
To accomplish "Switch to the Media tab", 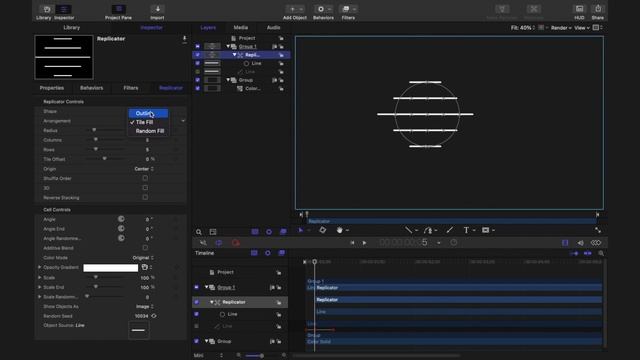I will pos(241,28).
